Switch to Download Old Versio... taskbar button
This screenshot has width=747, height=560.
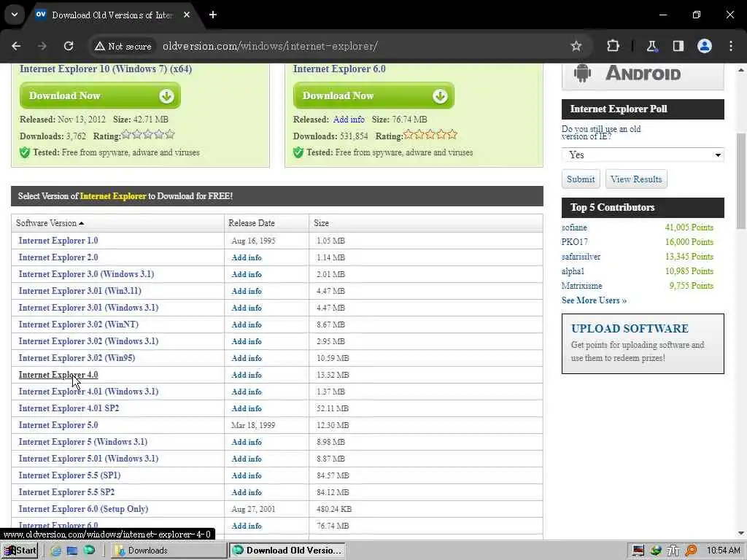(287, 551)
